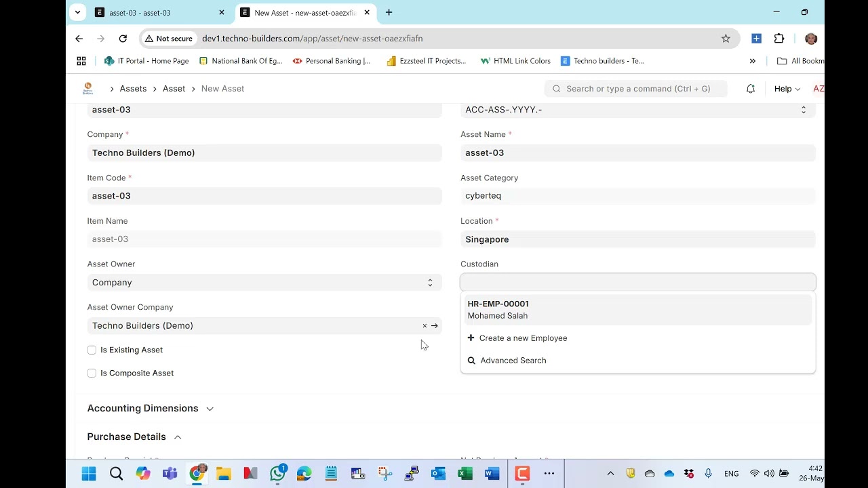The image size is (868, 488).
Task: Open the OneDrive cloud tray icon
Action: (x=669, y=474)
